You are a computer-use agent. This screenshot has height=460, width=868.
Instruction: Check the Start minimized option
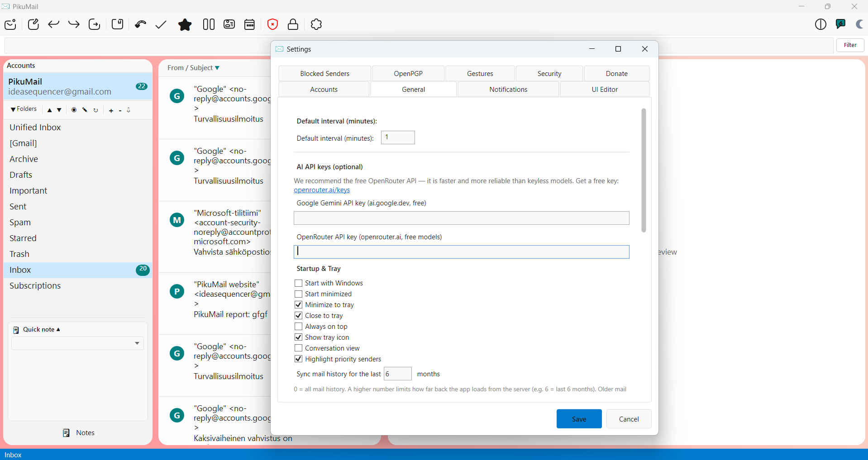[x=298, y=294]
